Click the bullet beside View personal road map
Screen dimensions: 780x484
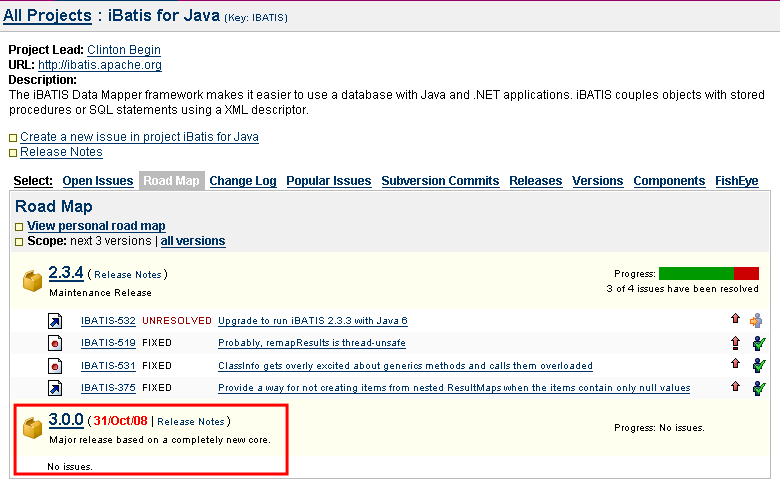coord(19,227)
